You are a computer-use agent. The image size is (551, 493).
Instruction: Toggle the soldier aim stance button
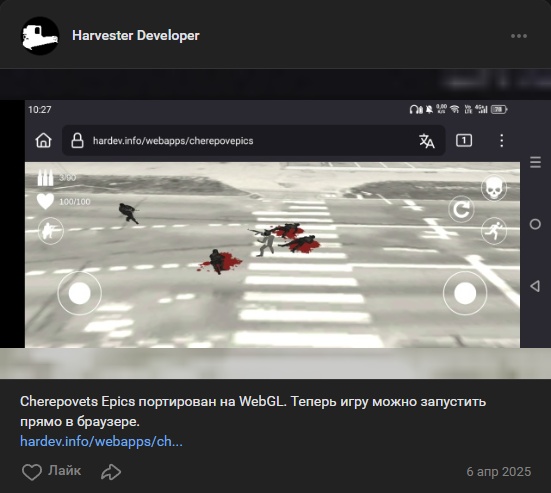tap(51, 231)
